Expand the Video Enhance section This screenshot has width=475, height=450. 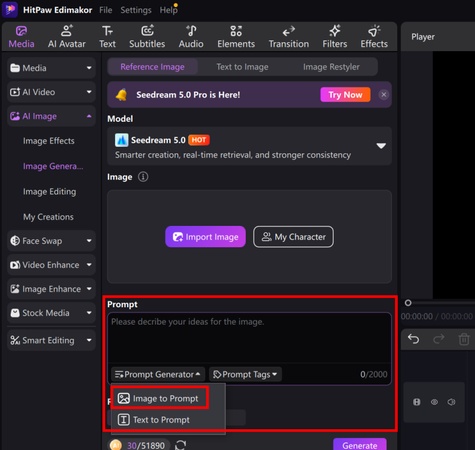click(51, 265)
